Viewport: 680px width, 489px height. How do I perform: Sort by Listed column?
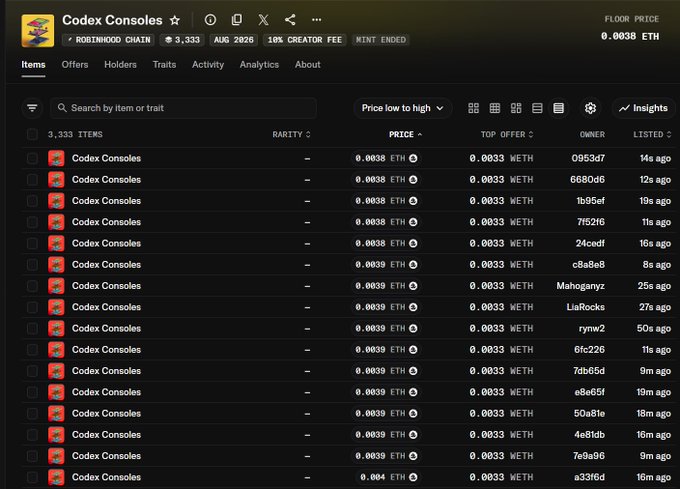click(x=652, y=134)
